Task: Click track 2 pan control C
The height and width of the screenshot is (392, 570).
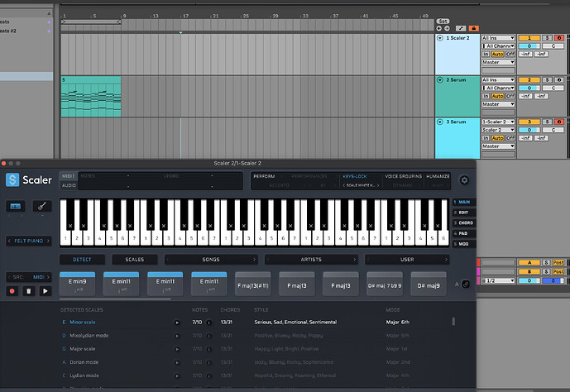Action: pyautogui.click(x=553, y=88)
